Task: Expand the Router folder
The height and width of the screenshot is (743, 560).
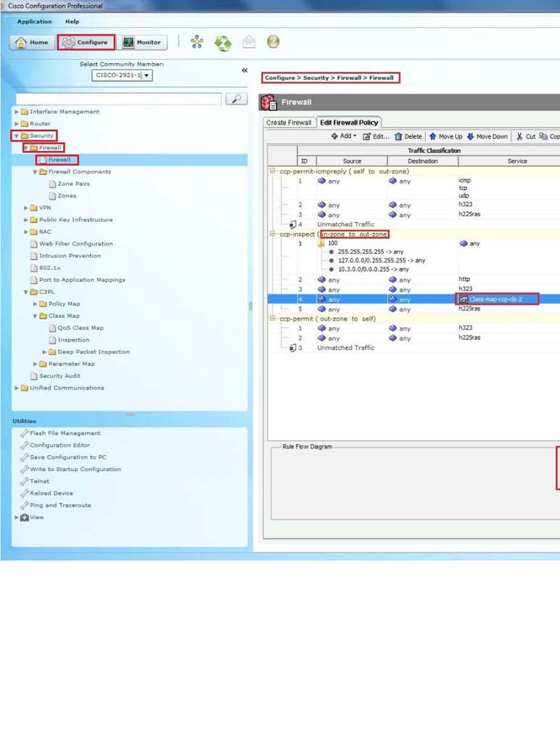Action: pos(17,123)
